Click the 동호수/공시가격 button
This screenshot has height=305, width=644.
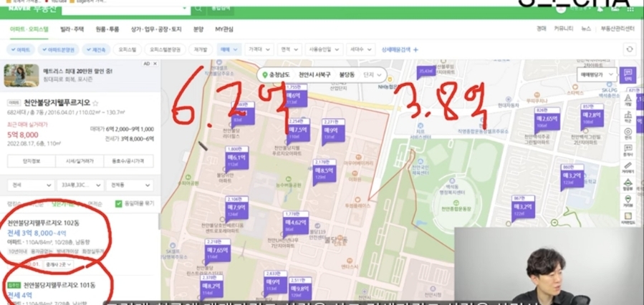tap(128, 161)
